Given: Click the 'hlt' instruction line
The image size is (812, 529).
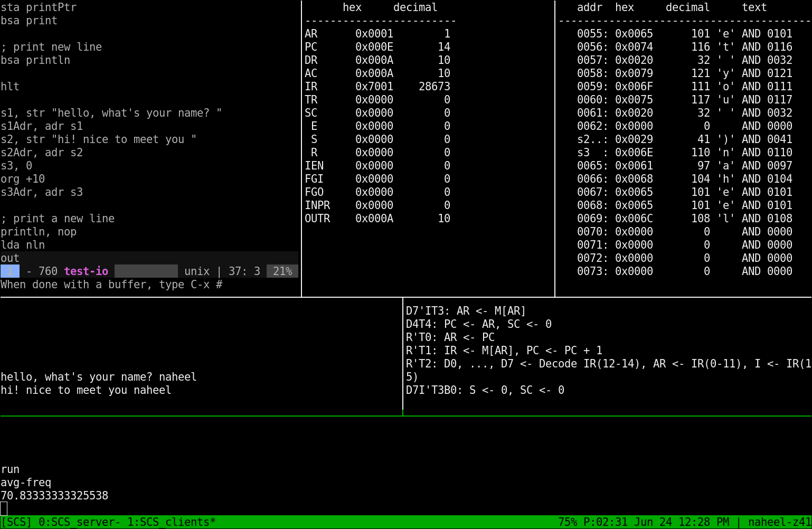Looking at the screenshot, I should (10, 87).
